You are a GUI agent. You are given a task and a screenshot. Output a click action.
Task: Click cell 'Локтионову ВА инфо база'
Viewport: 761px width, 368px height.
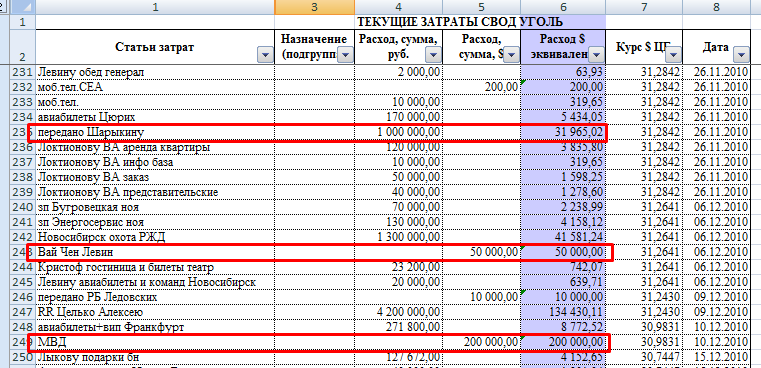[x=155, y=162]
